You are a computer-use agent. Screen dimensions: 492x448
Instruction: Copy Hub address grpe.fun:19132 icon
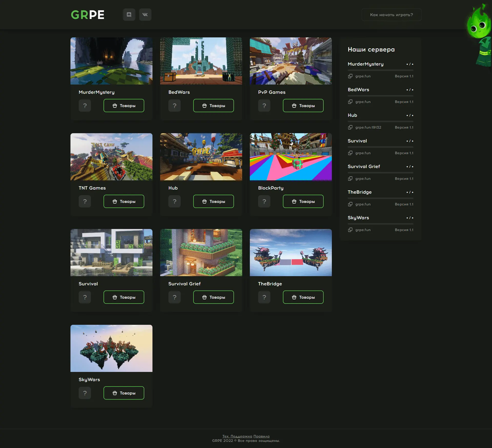tap(350, 127)
